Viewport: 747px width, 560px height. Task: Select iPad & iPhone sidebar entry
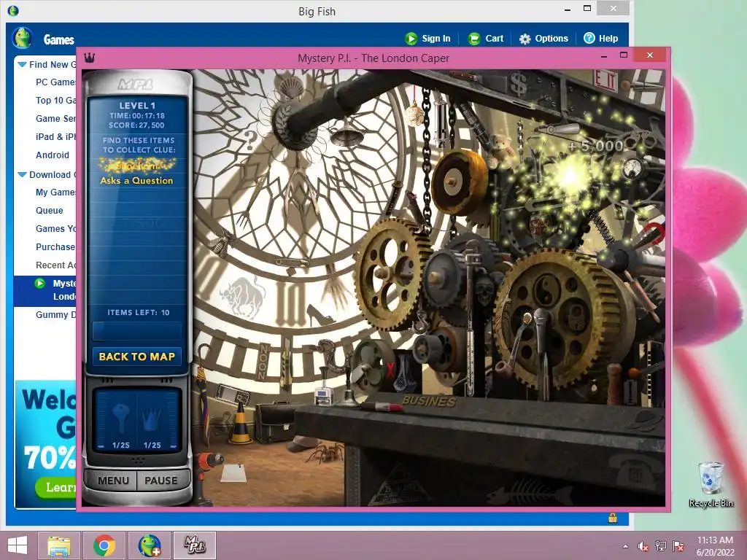pyautogui.click(x=55, y=136)
